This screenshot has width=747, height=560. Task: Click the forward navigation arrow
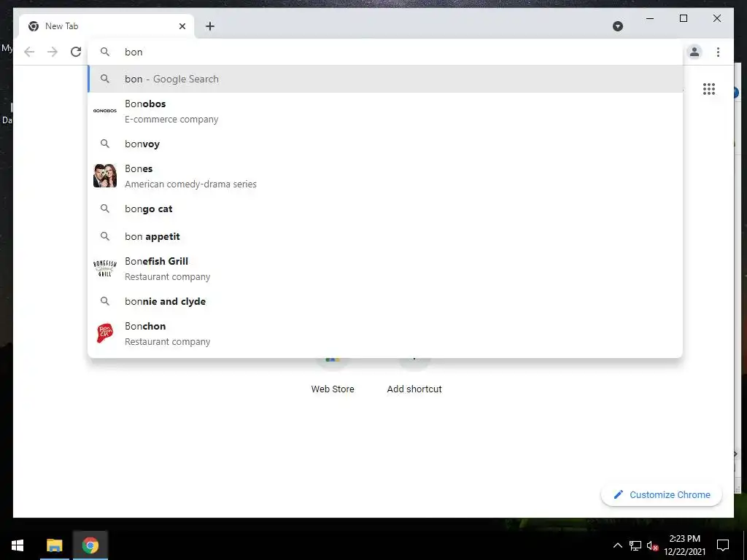pyautogui.click(x=53, y=52)
